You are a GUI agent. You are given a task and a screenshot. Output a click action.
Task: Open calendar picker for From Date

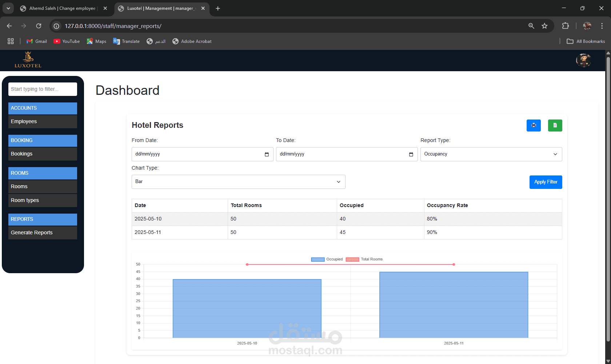pos(267,154)
